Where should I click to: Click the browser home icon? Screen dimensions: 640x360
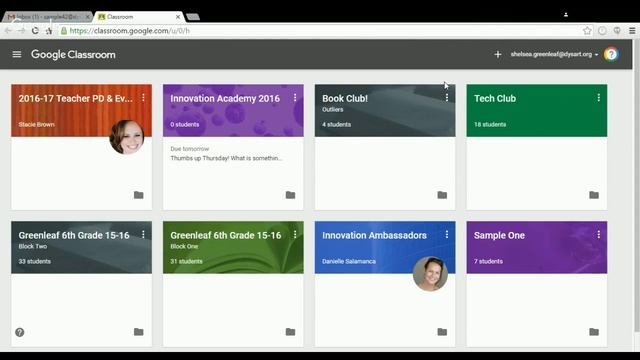49,31
